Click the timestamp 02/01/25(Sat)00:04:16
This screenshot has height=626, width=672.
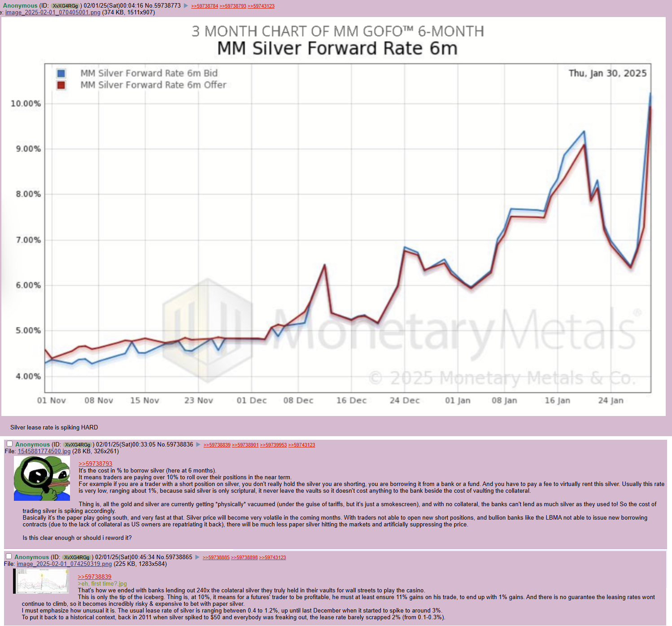pos(113,6)
